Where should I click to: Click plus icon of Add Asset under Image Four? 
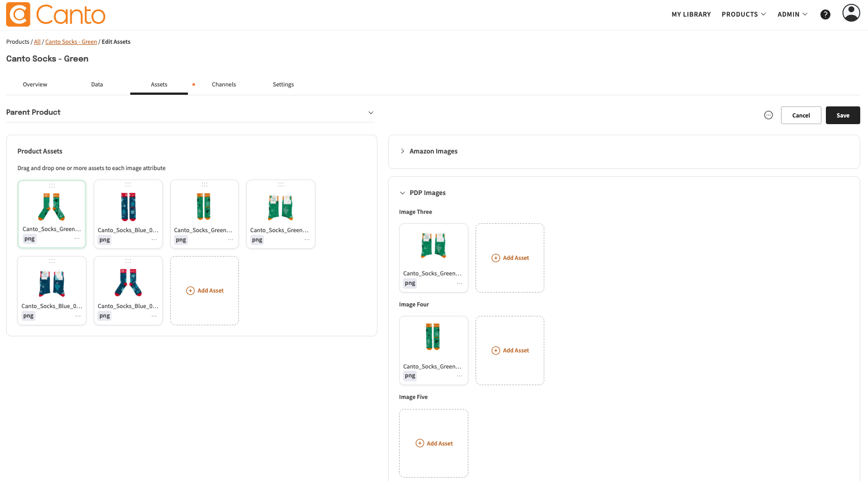click(496, 351)
